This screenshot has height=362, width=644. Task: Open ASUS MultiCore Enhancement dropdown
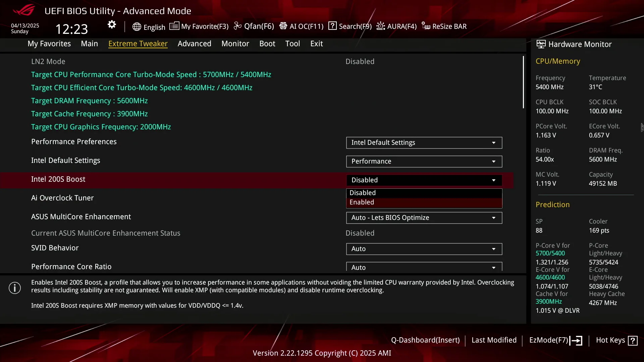pyautogui.click(x=424, y=218)
